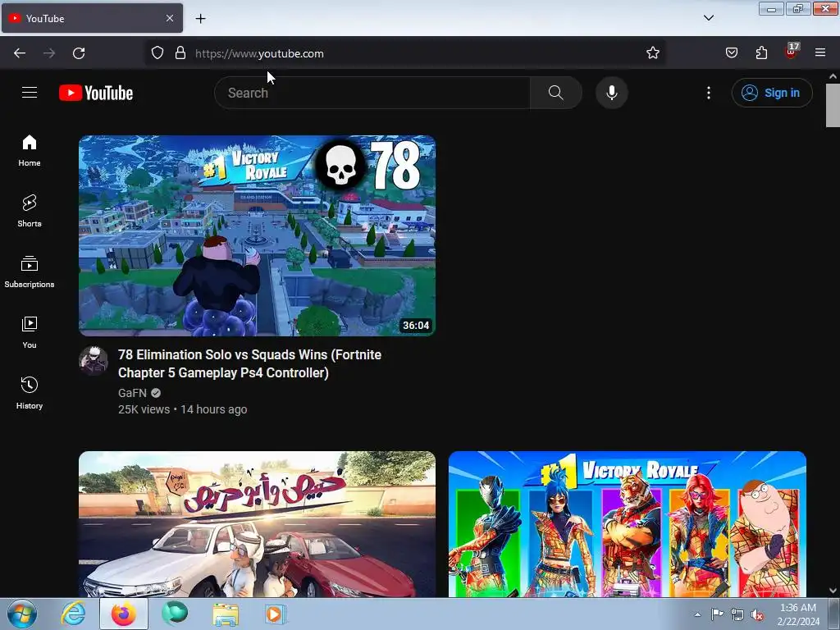
Task: Click the muted volume tray icon
Action: click(757, 615)
